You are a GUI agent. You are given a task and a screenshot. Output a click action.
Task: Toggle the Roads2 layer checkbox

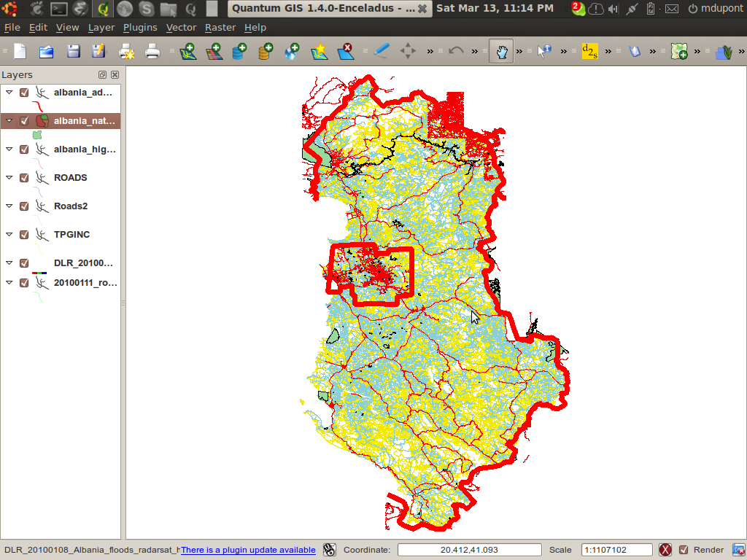pos(24,206)
